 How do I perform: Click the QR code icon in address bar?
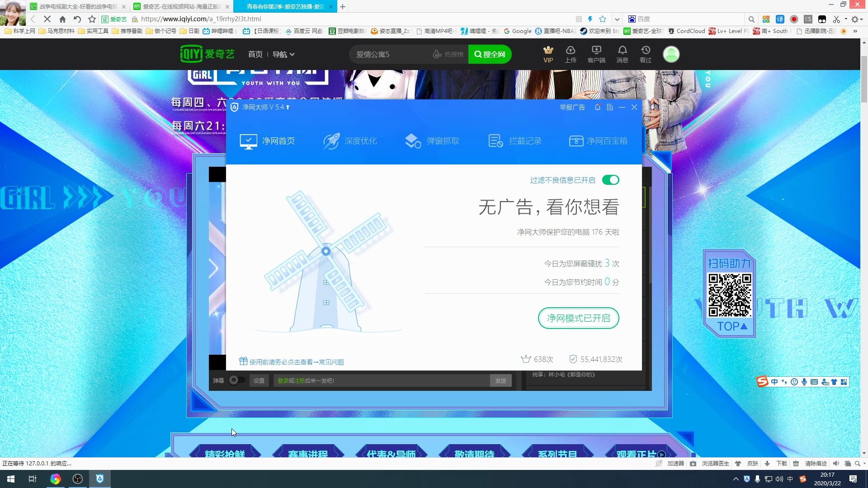579,19
